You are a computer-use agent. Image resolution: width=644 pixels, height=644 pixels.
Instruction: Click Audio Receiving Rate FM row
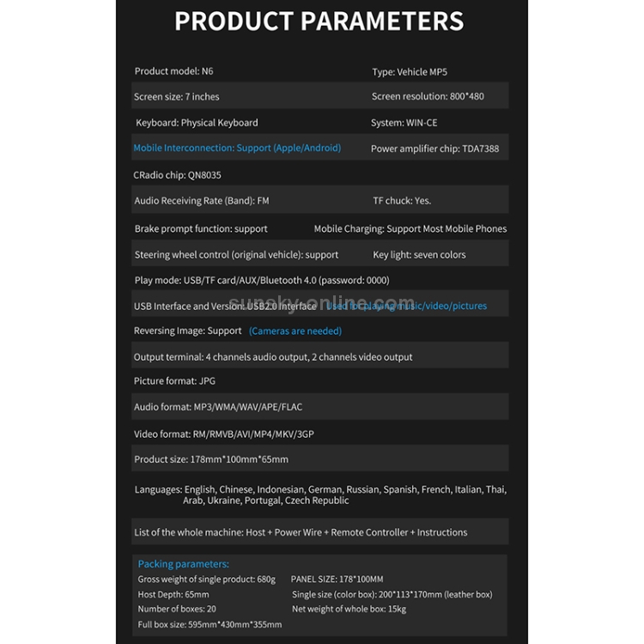click(202, 200)
